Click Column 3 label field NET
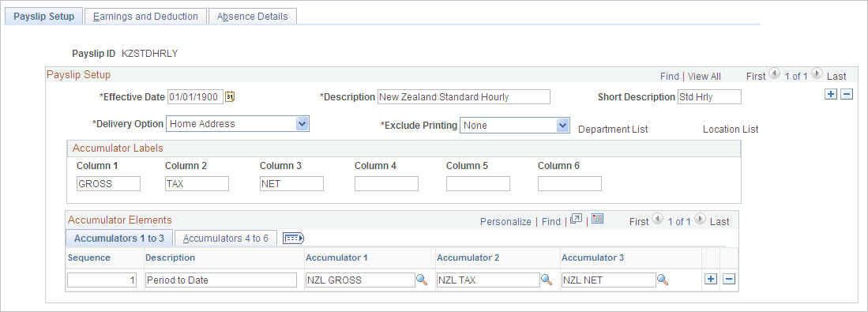Viewport: 868px width, 312px height. point(291,184)
